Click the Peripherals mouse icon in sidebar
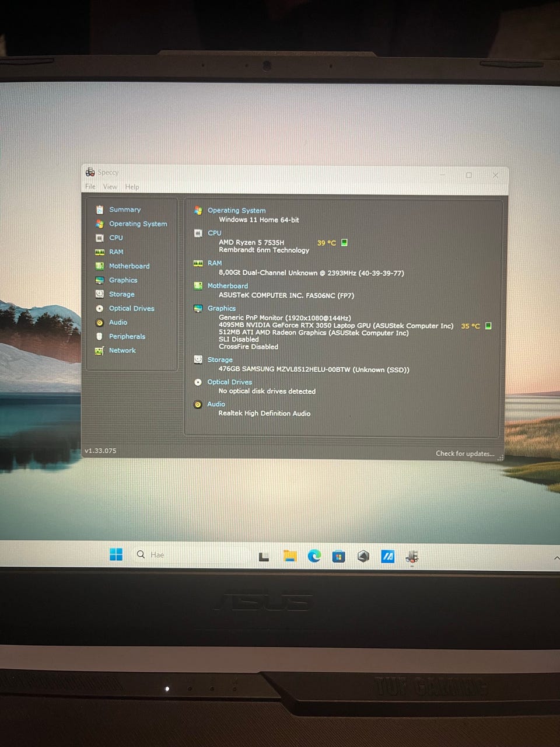 [99, 336]
